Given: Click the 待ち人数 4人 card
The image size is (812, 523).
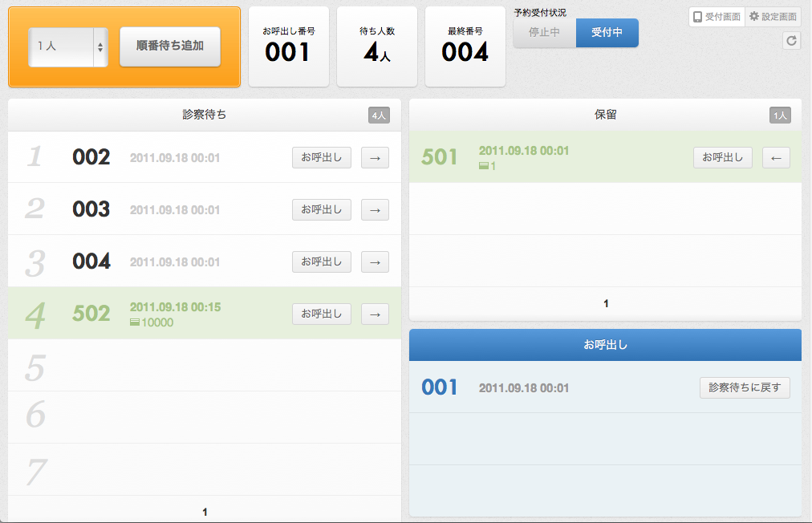Looking at the screenshot, I should [377, 47].
